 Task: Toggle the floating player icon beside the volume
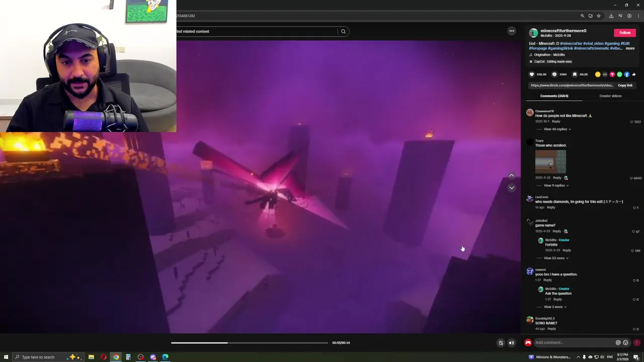[501, 343]
